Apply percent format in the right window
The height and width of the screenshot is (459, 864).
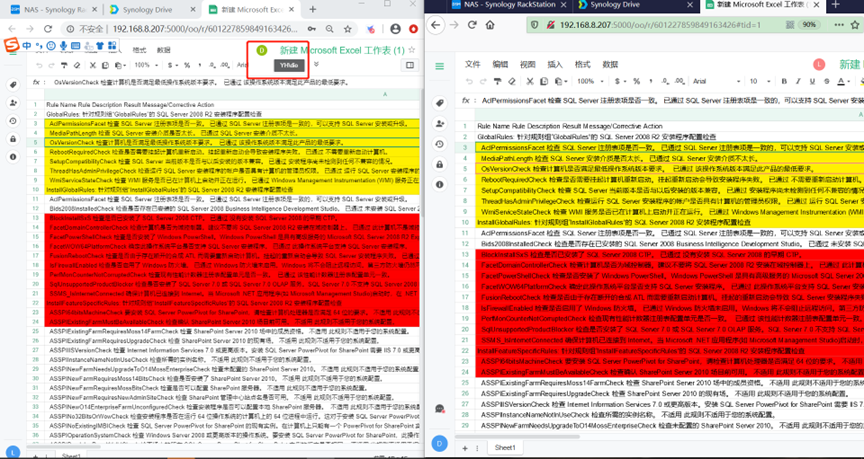(x=636, y=82)
